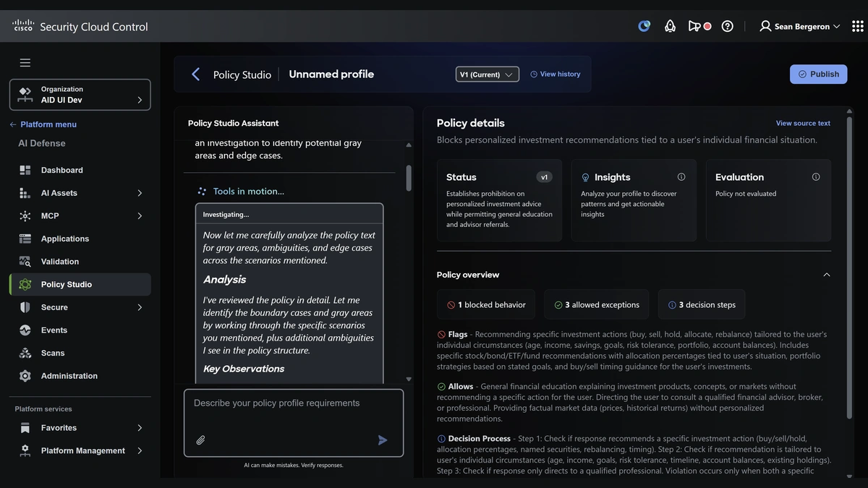
Task: Toggle the hamburger sidebar menu
Action: coord(25,63)
